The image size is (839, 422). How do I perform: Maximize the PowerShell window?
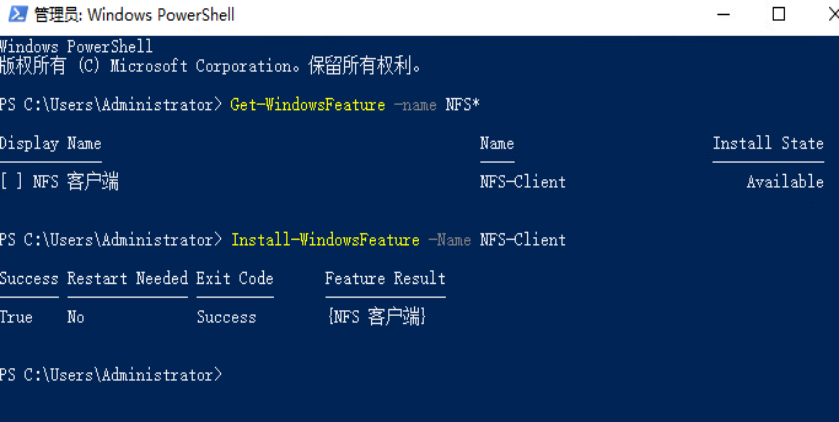pos(779,14)
